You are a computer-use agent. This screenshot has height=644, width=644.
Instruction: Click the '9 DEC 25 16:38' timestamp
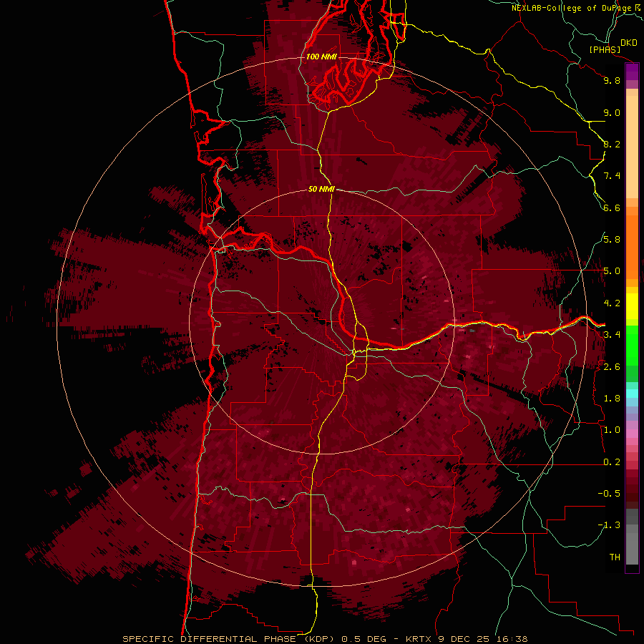click(482, 639)
